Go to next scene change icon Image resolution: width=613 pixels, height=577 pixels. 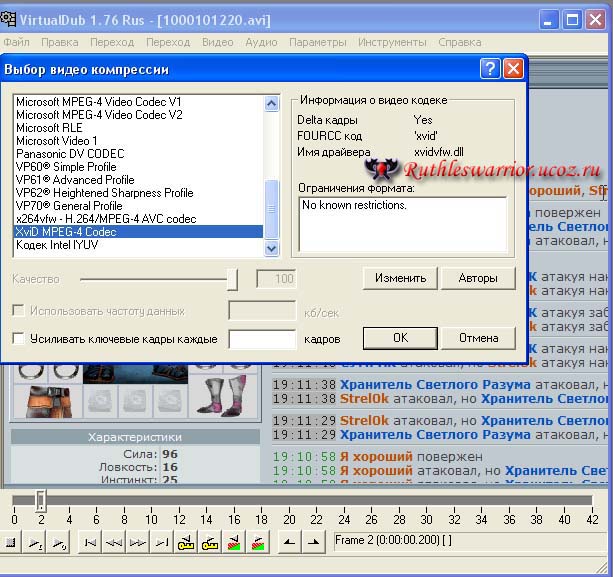click(x=258, y=542)
